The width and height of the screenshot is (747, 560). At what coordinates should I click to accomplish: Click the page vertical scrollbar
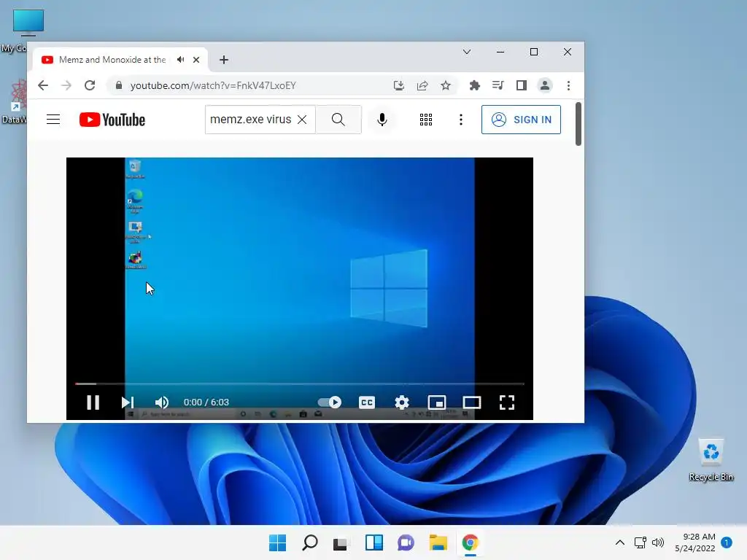click(x=578, y=124)
